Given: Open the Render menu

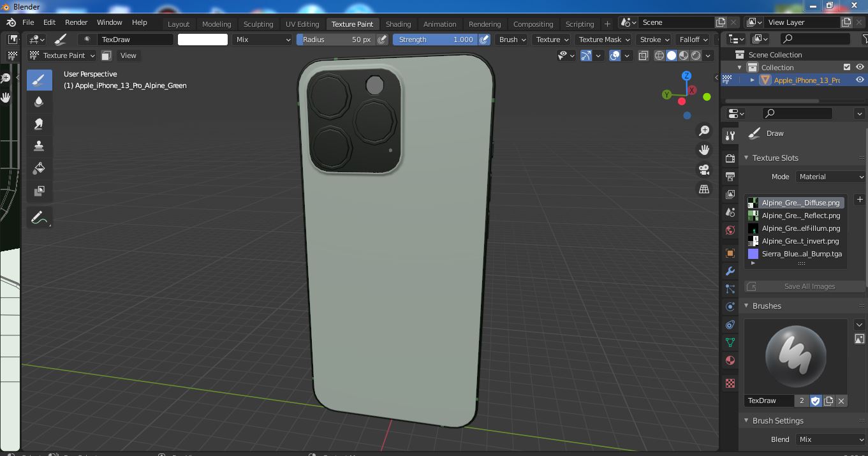Looking at the screenshot, I should (76, 22).
